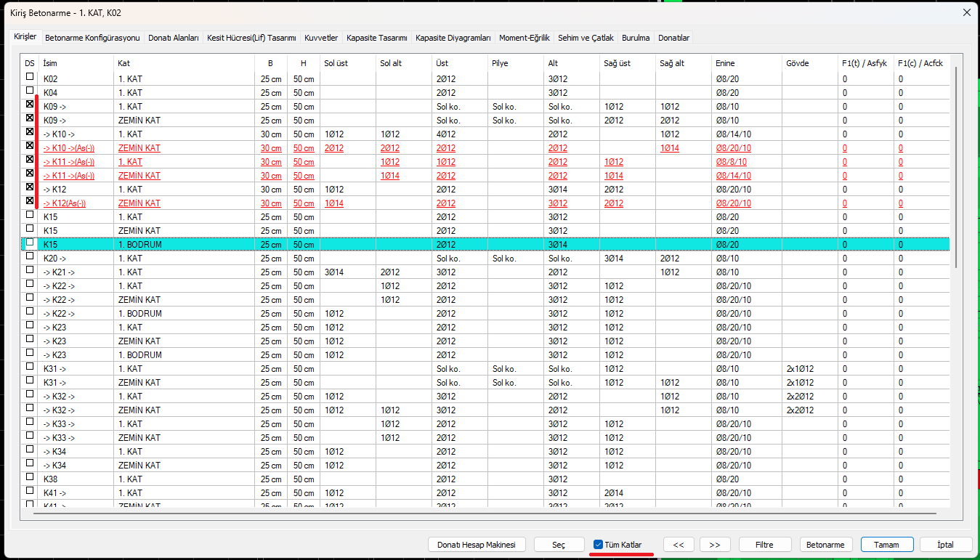The height and width of the screenshot is (560, 980).
Task: Switch to the Kuvvetler tab
Action: 321,37
